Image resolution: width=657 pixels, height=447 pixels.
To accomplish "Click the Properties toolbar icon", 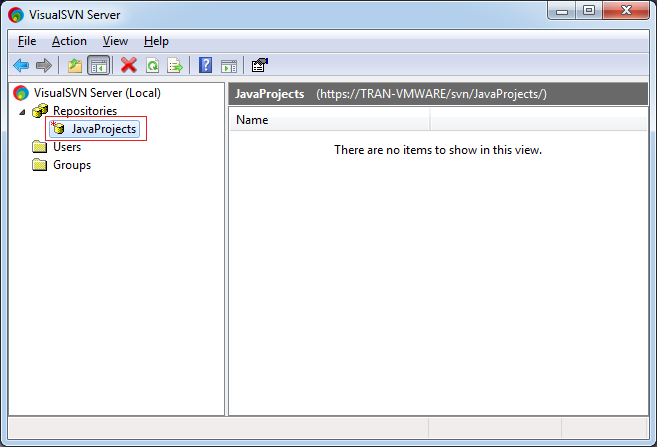I will point(259,65).
